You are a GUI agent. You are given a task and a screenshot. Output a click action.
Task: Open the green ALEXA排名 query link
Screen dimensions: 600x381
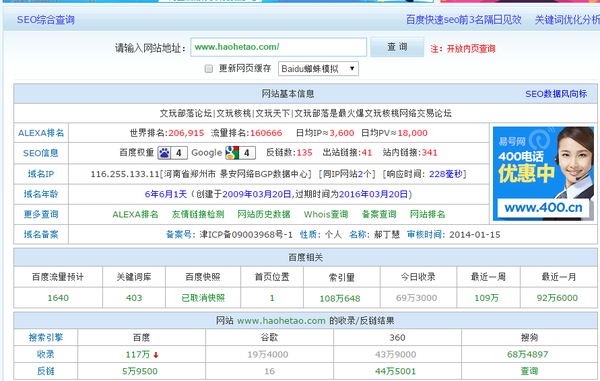(135, 214)
